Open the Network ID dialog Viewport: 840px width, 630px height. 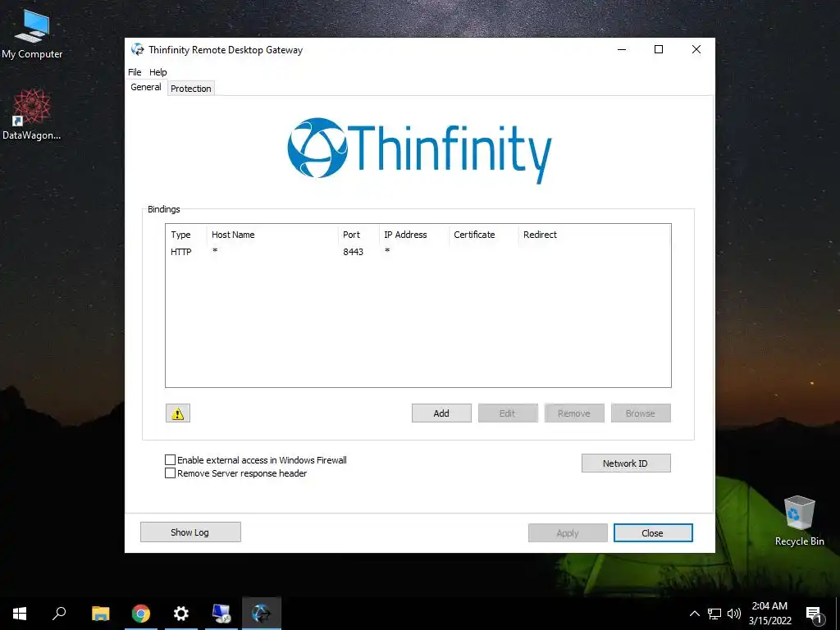(626, 463)
